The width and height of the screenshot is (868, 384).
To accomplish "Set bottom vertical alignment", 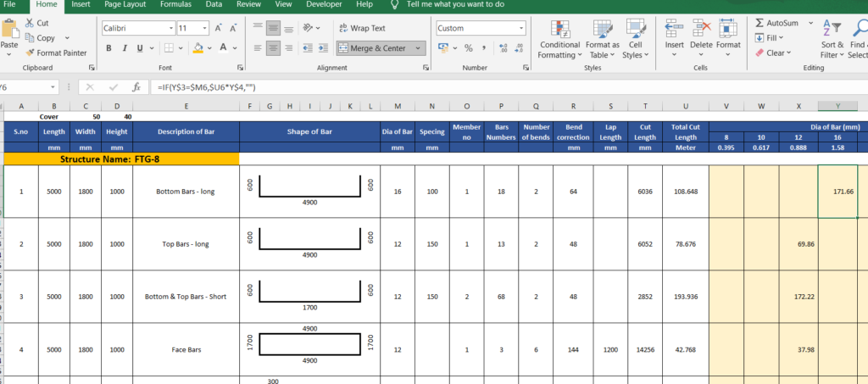I will [x=288, y=28].
